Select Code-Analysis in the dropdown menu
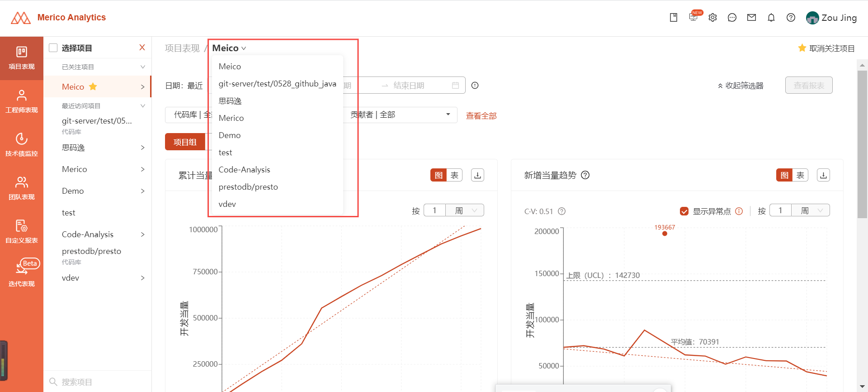The image size is (868, 392). pyautogui.click(x=277, y=170)
